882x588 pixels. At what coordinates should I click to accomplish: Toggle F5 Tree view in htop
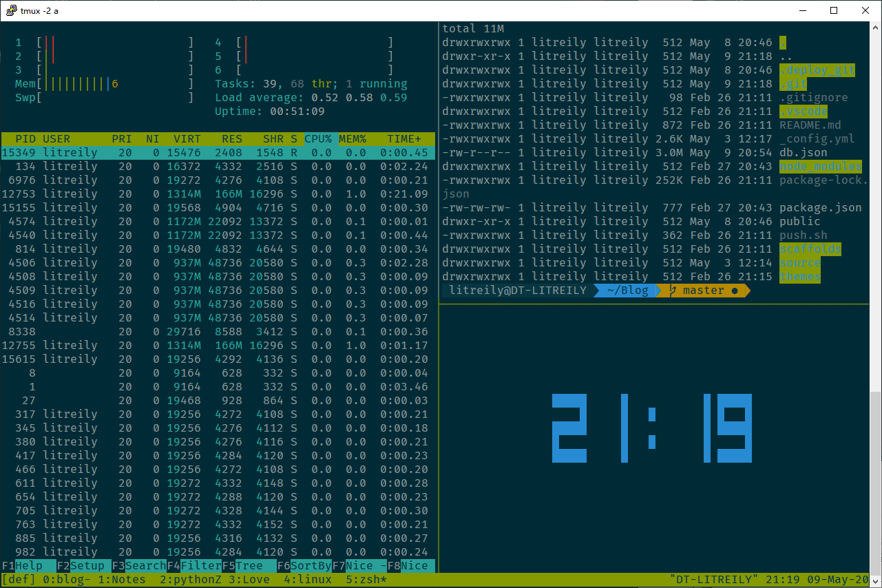(249, 566)
